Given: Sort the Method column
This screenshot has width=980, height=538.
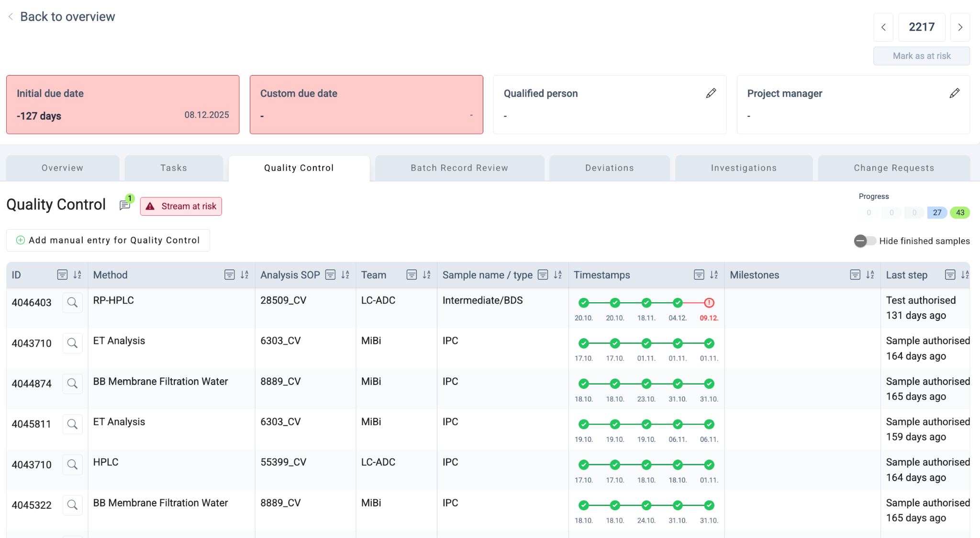Looking at the screenshot, I should coord(245,275).
